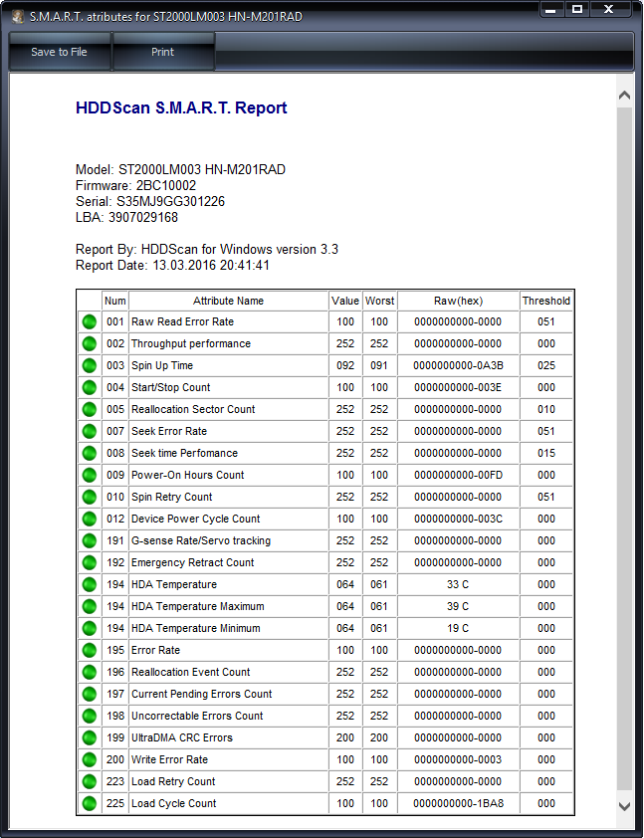
Task: Click the green status icon for Power-On Hours Count
Action: pyautogui.click(x=90, y=475)
